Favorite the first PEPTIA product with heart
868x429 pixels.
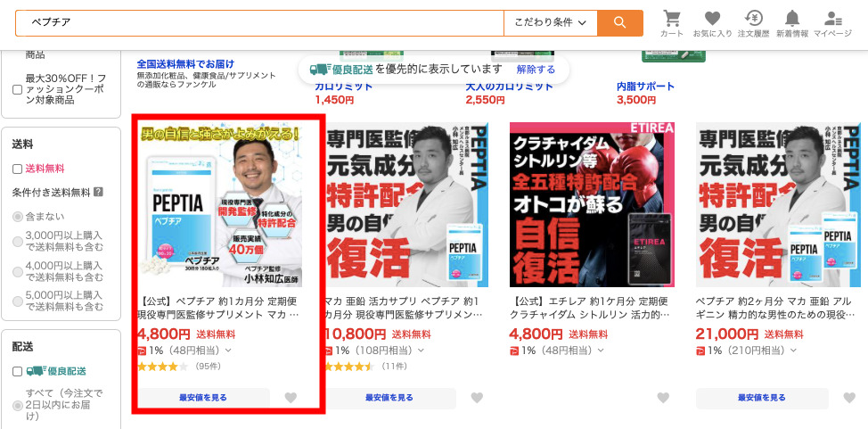tap(291, 398)
